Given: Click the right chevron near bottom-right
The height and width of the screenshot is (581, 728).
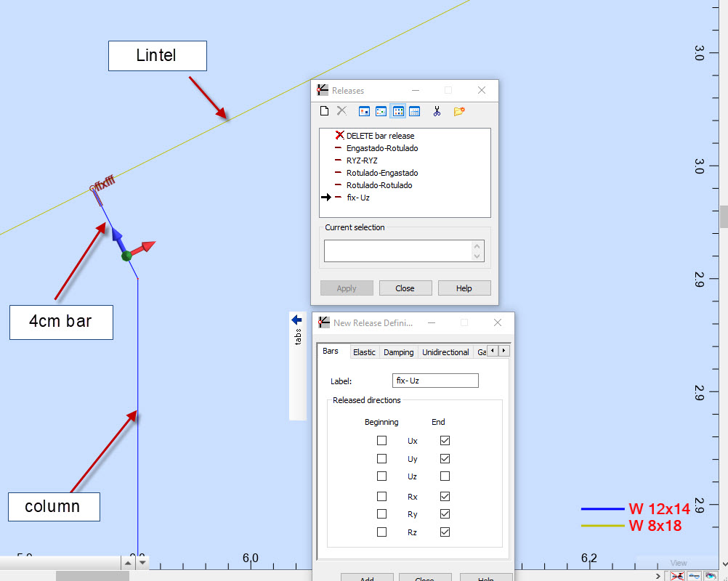Looking at the screenshot, I should tap(658, 576).
